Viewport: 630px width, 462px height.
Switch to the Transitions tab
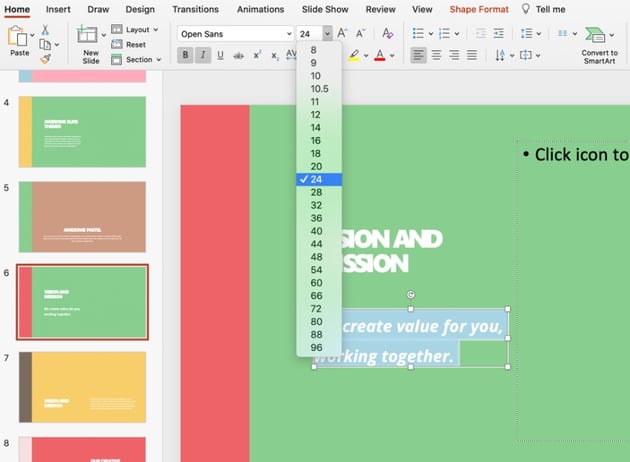195,9
